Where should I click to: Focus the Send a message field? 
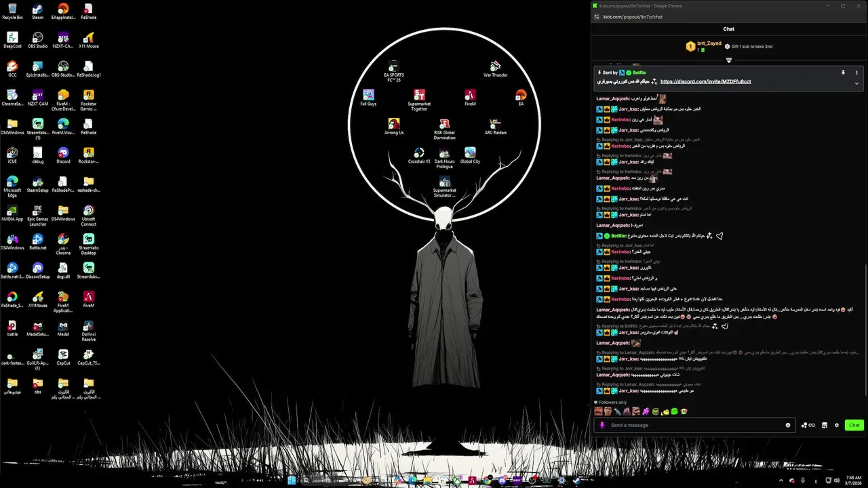click(694, 425)
